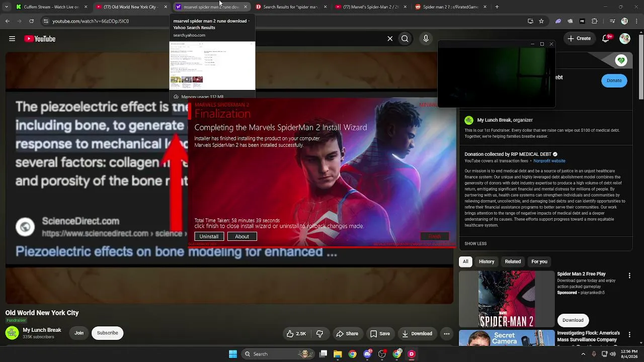Click Finish in the SpiderMan 2 installer
The image size is (644, 362).
pyautogui.click(x=435, y=236)
